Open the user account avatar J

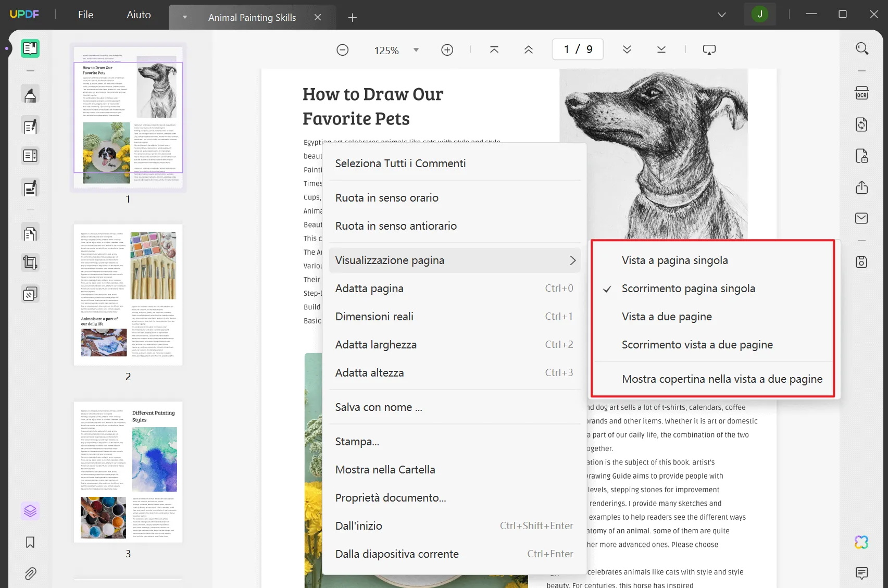pyautogui.click(x=760, y=15)
